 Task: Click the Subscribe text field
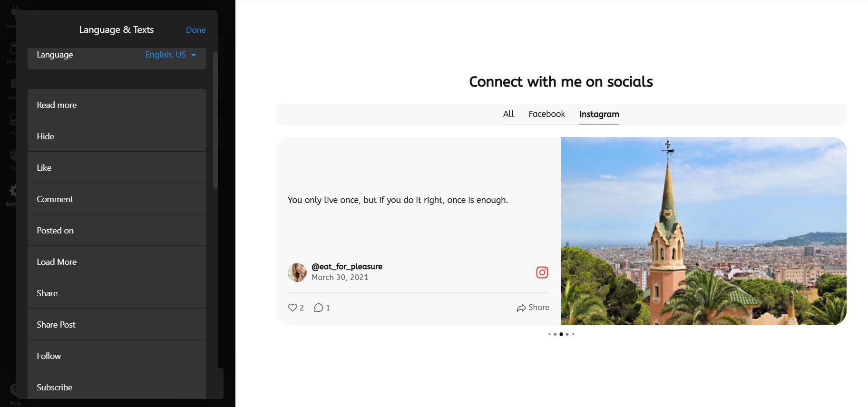[117, 386]
